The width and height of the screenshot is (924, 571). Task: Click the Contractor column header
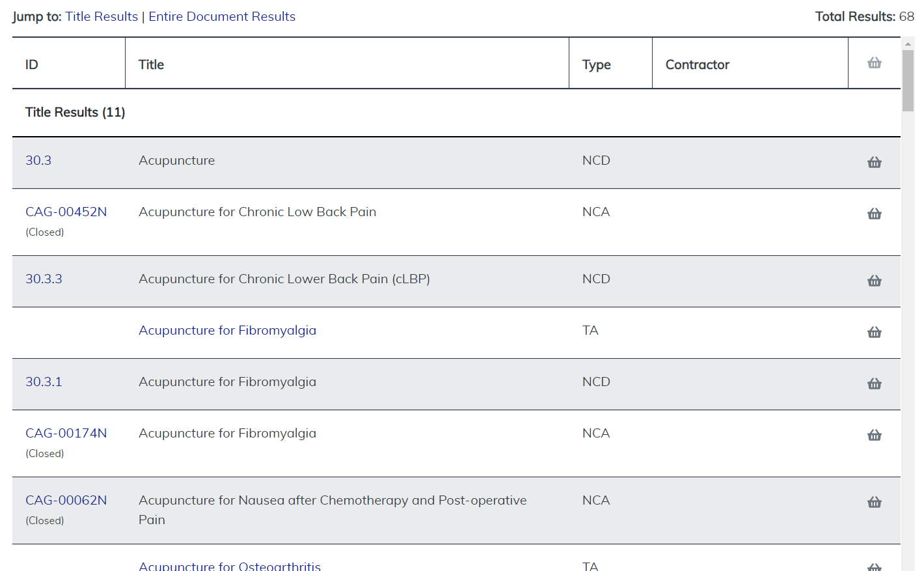point(697,64)
